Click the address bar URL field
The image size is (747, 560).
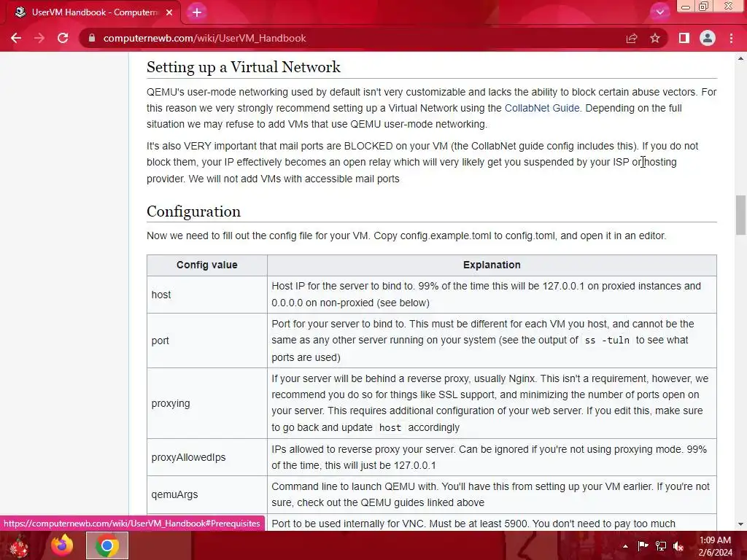coord(352,38)
